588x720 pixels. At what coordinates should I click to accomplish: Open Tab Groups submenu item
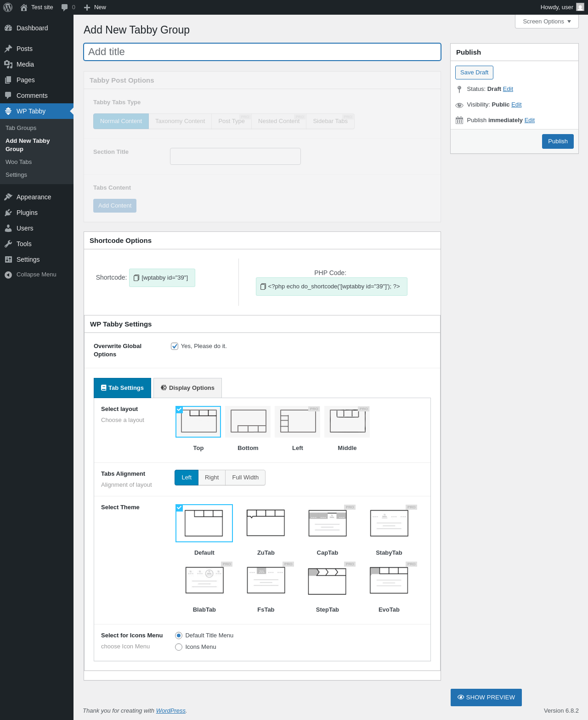21,128
